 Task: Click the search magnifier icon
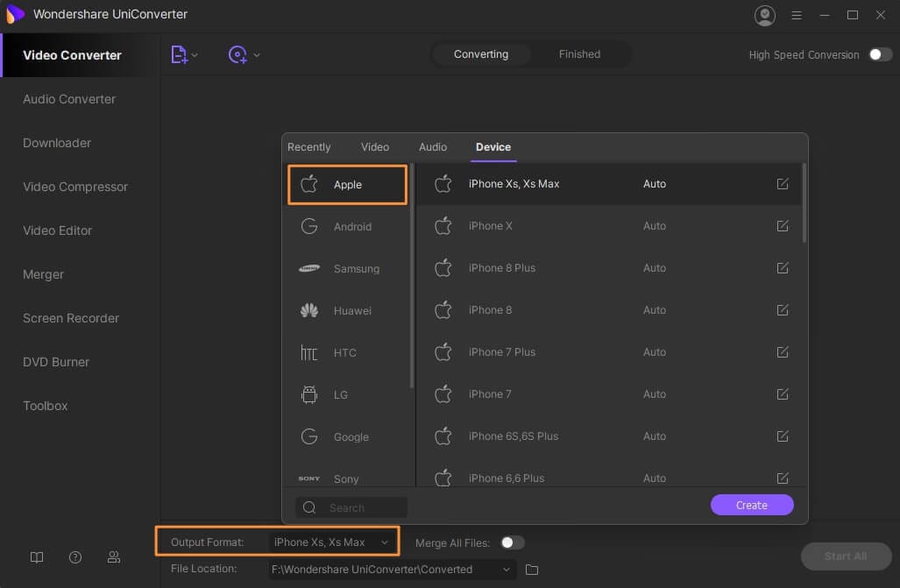tap(309, 507)
